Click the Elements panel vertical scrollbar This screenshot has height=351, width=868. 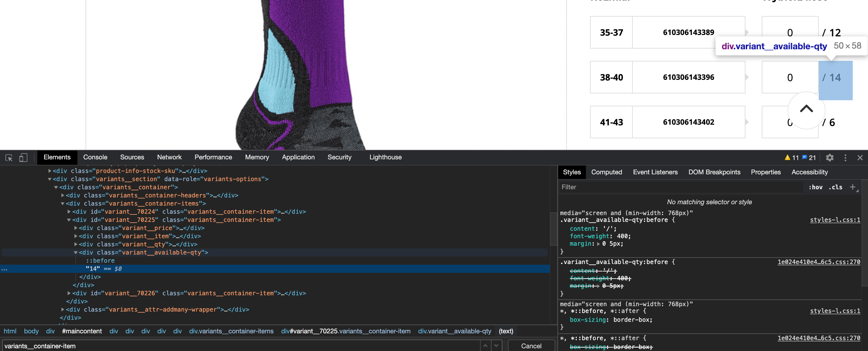[x=553, y=229]
